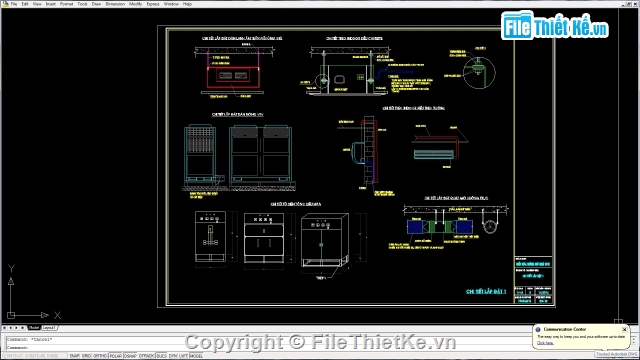This screenshot has height=360, width=640.
Task: Toggle OTRACK in status bar
Action: click(147, 356)
